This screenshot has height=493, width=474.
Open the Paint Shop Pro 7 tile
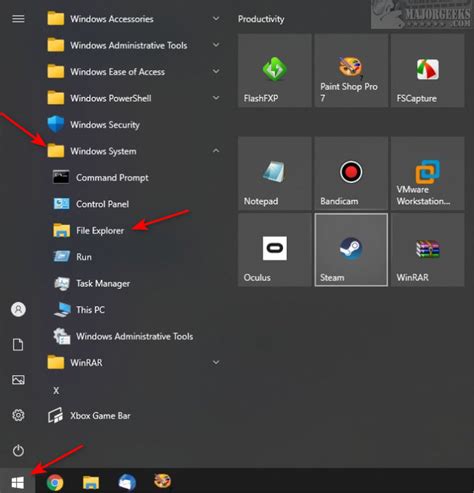point(351,70)
